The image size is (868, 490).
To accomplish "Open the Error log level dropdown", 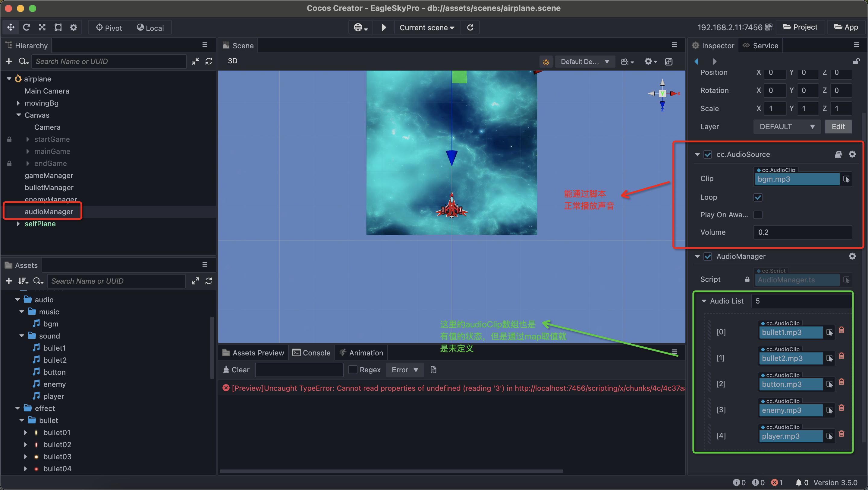I will (x=404, y=370).
